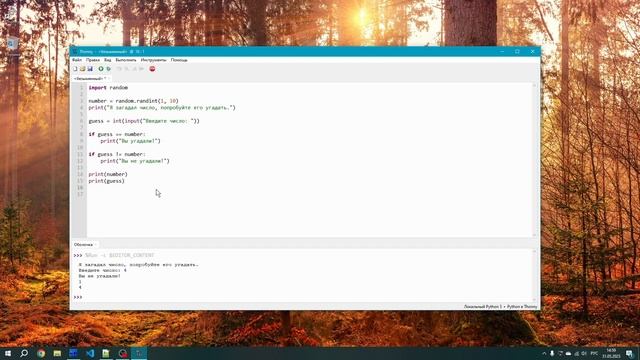Image resolution: width=640 pixels, height=360 pixels.
Task: Maximize the Thonny window
Action: pos(517,51)
